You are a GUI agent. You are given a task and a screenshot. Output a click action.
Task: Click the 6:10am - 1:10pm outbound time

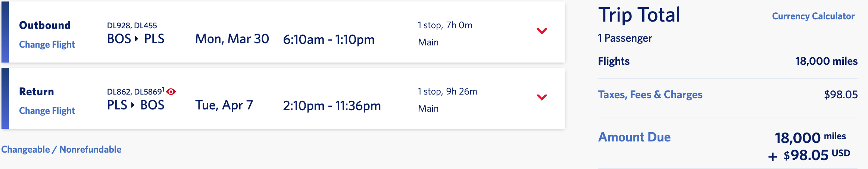click(328, 39)
